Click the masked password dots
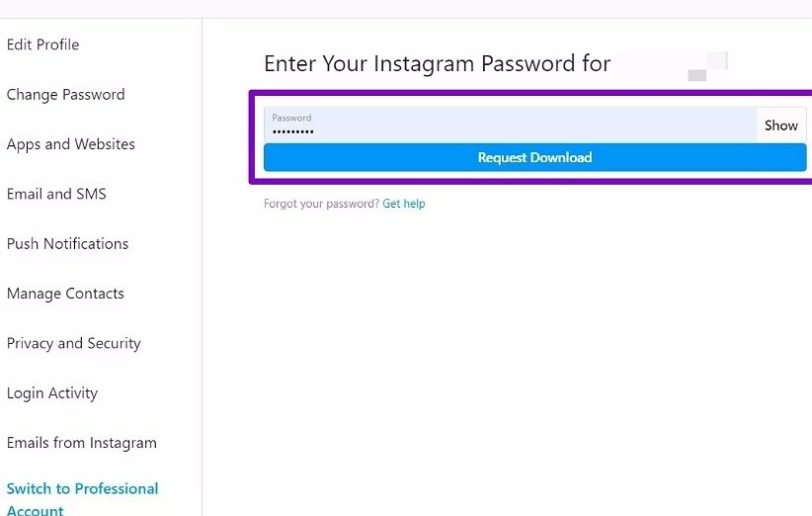 coord(293,131)
